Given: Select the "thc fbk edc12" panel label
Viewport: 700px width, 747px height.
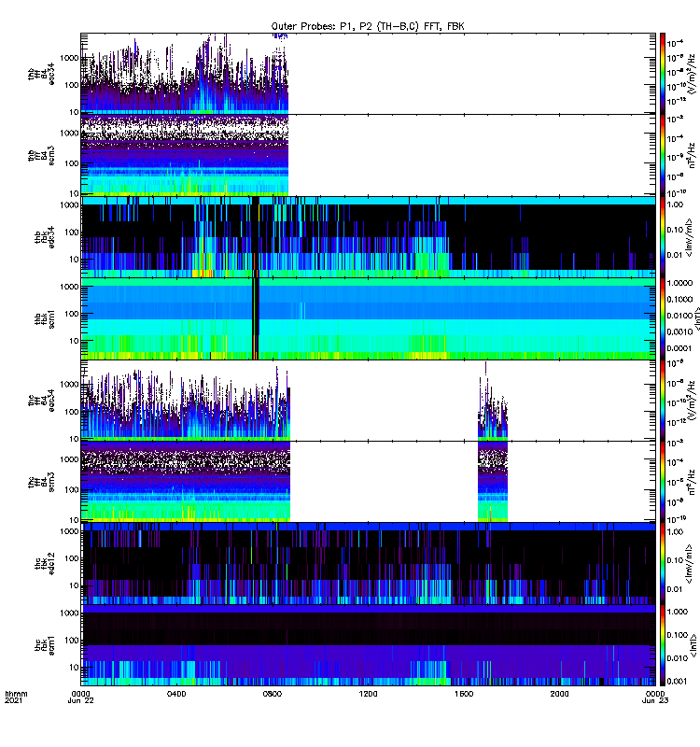Looking at the screenshot, I should [45, 563].
